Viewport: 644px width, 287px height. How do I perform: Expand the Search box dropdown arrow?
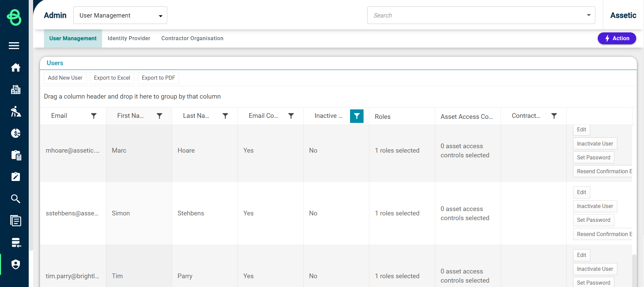coord(589,15)
